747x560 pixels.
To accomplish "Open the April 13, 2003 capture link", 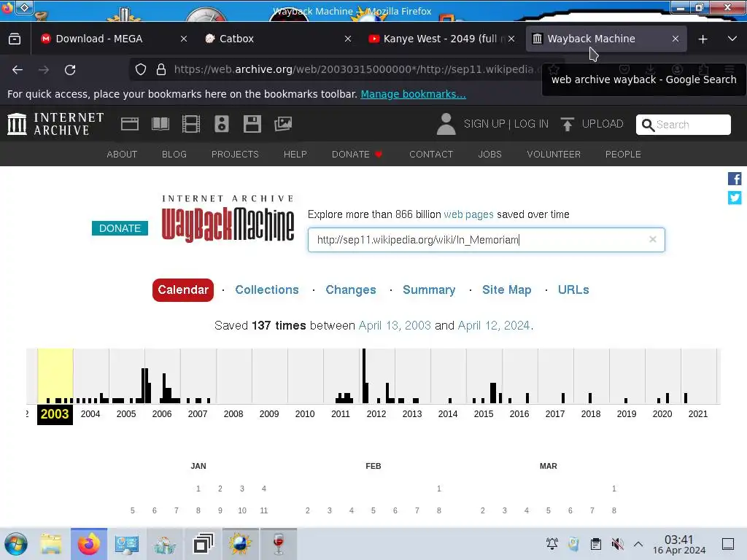I will pyautogui.click(x=395, y=325).
